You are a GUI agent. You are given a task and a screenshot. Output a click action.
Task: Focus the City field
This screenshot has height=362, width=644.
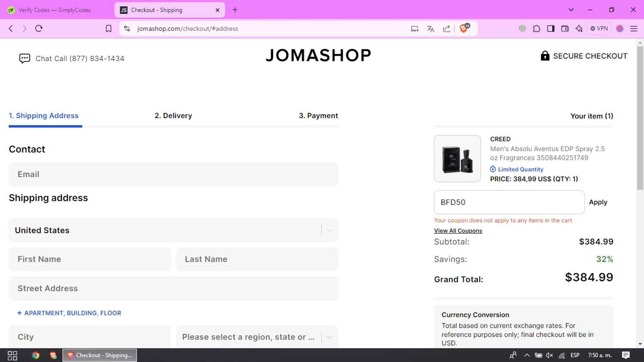(x=90, y=337)
